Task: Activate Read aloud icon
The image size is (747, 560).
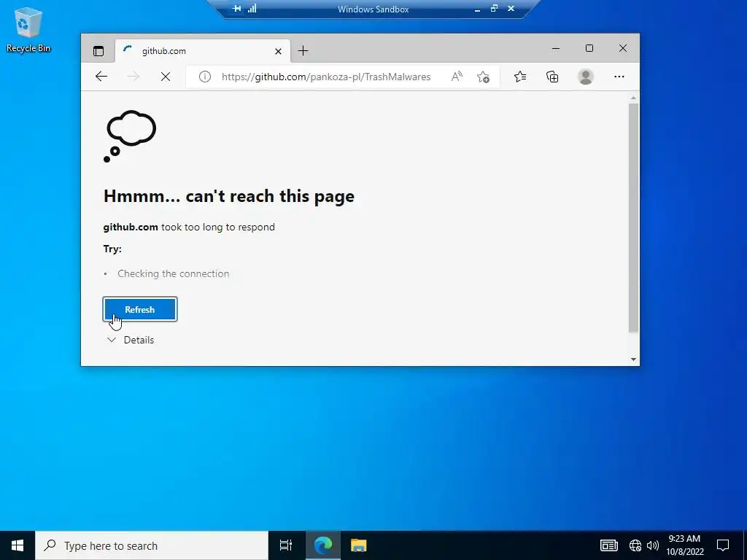Action: tap(457, 77)
